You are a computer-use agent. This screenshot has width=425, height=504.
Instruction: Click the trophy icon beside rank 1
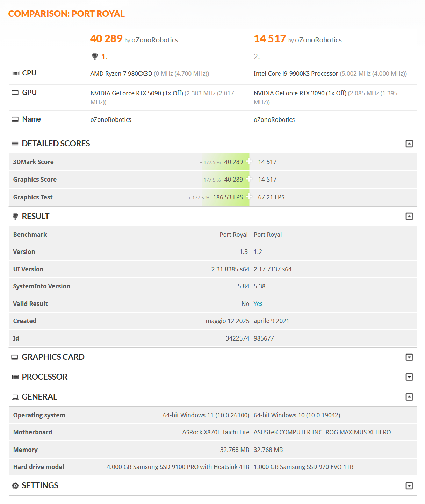tap(95, 57)
